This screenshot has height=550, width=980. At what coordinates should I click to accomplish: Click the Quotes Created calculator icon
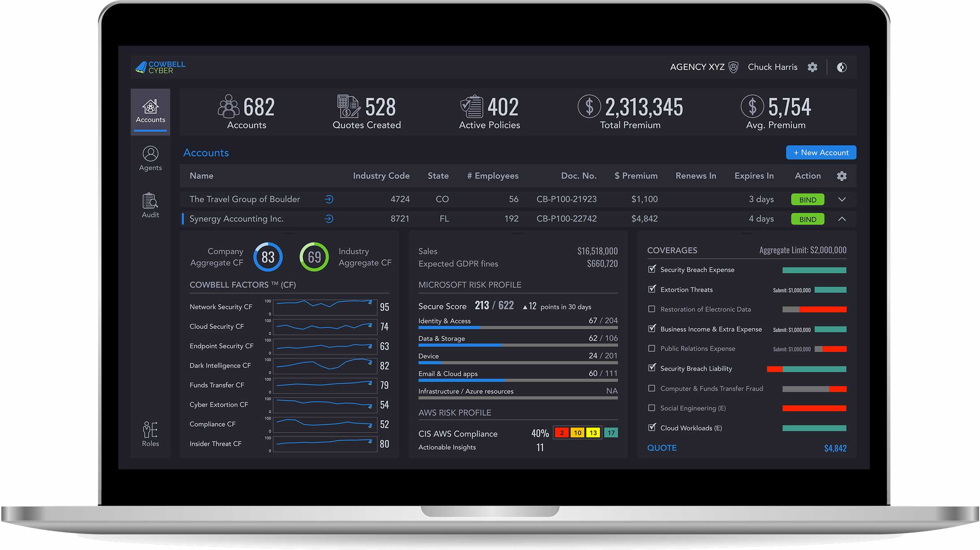(349, 106)
